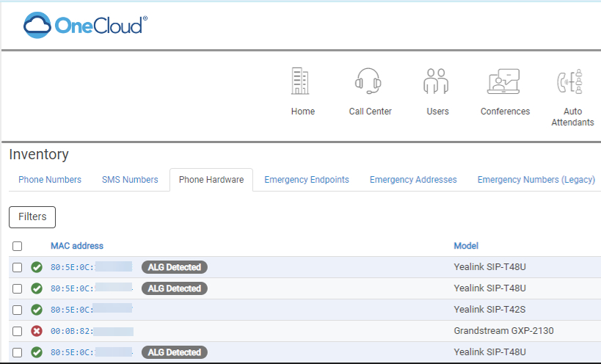Open the Emergency Endpoints tab
Viewport: 601px width, 364px height.
(x=307, y=180)
